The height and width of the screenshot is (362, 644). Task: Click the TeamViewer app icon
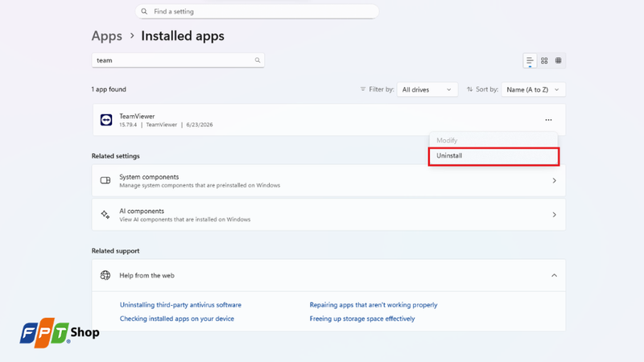(x=106, y=120)
